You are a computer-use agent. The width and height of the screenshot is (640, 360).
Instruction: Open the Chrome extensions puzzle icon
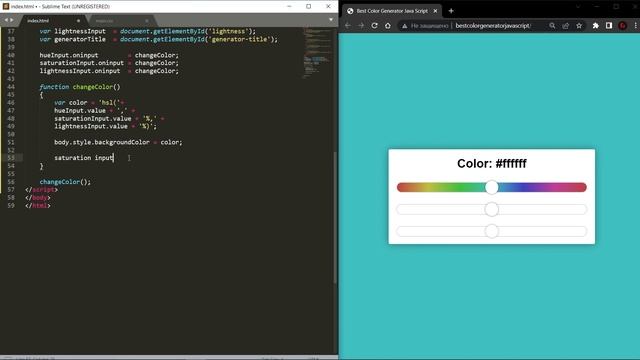click(596, 25)
